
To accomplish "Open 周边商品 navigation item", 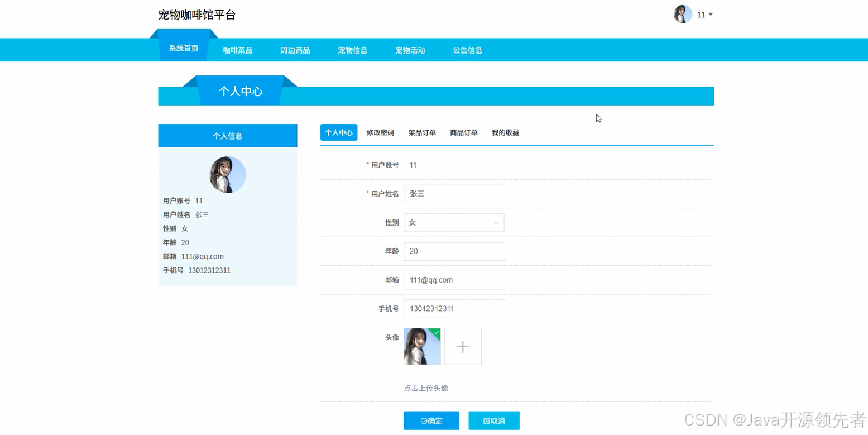I will [295, 50].
